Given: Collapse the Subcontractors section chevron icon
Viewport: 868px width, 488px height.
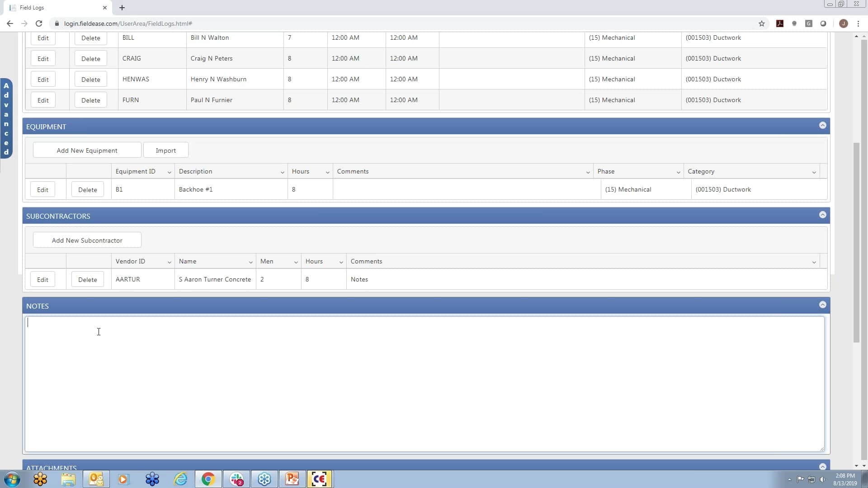Looking at the screenshot, I should (x=822, y=215).
